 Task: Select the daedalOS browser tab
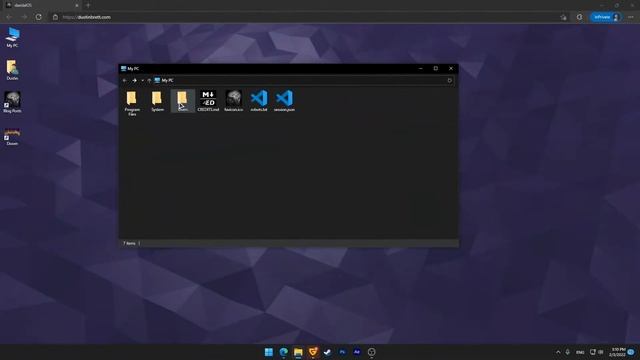tap(42, 5)
